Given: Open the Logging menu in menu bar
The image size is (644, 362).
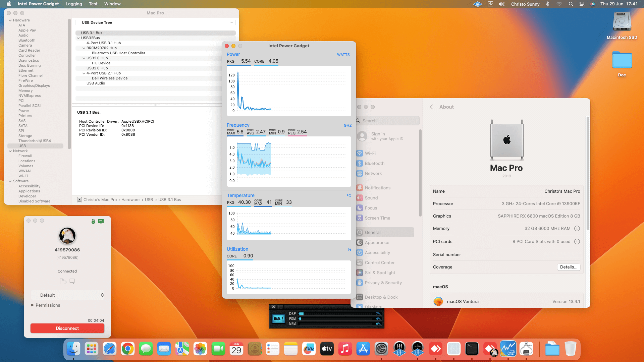Looking at the screenshot, I should pyautogui.click(x=74, y=4).
